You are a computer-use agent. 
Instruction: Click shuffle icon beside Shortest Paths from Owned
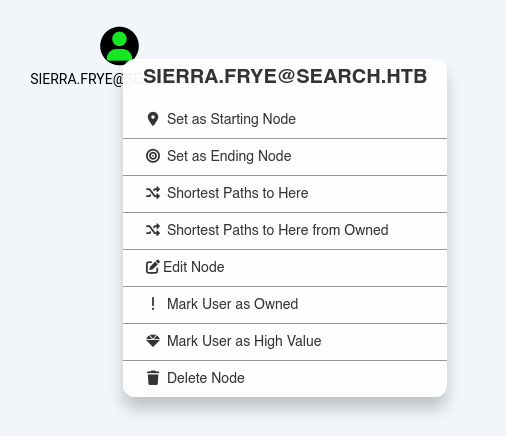pyautogui.click(x=153, y=230)
